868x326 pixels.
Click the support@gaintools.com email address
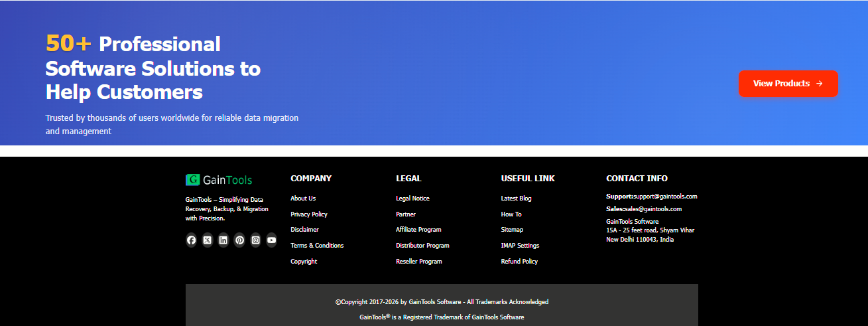coord(666,197)
